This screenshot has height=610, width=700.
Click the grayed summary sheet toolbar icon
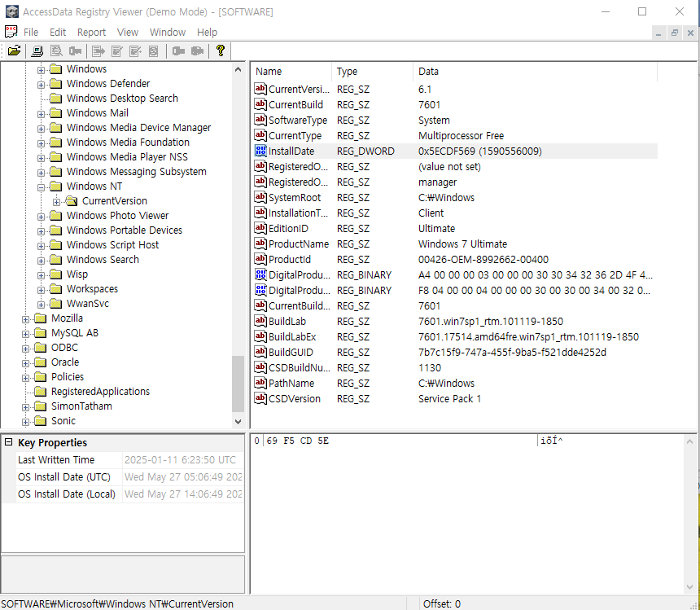coord(153,51)
